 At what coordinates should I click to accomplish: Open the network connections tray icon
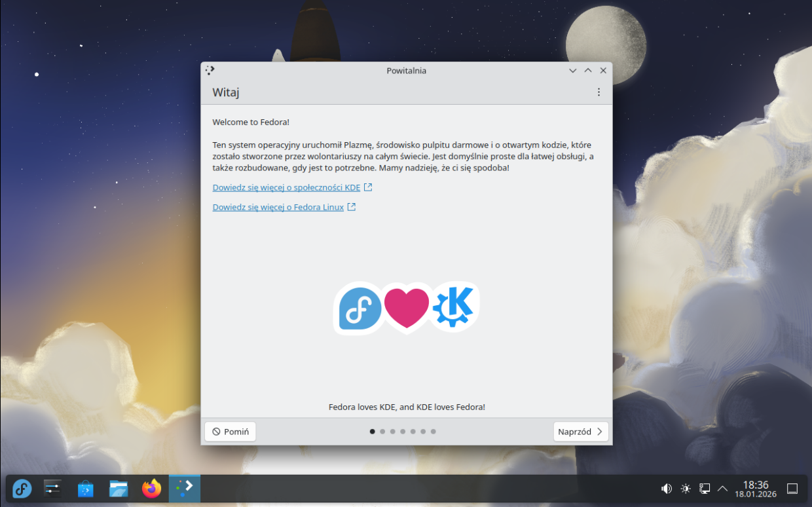(705, 489)
